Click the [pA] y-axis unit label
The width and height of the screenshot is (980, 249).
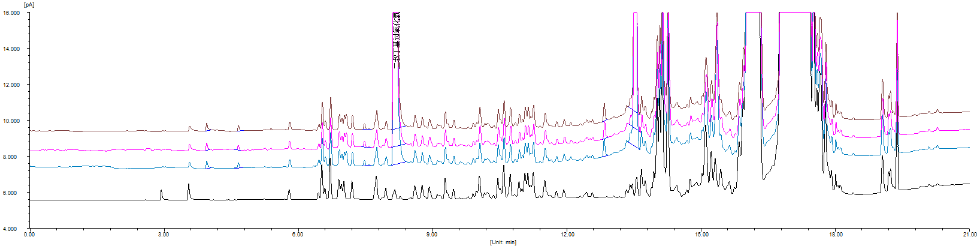tap(29, 4)
